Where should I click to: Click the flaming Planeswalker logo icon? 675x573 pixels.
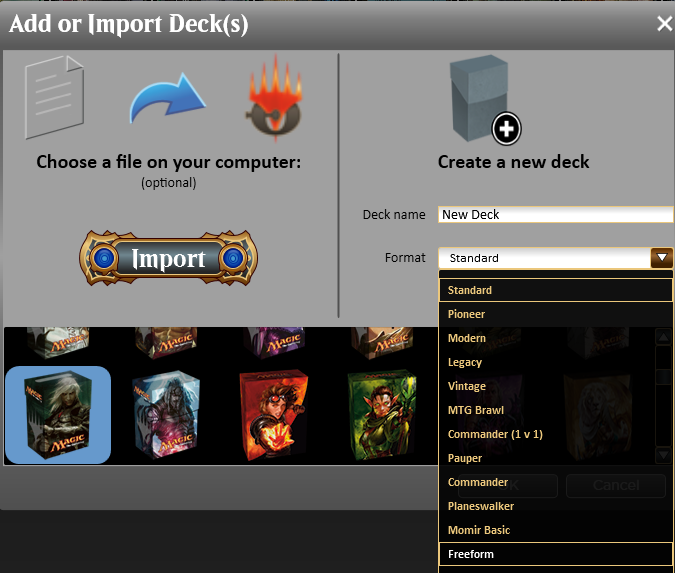[x=274, y=98]
